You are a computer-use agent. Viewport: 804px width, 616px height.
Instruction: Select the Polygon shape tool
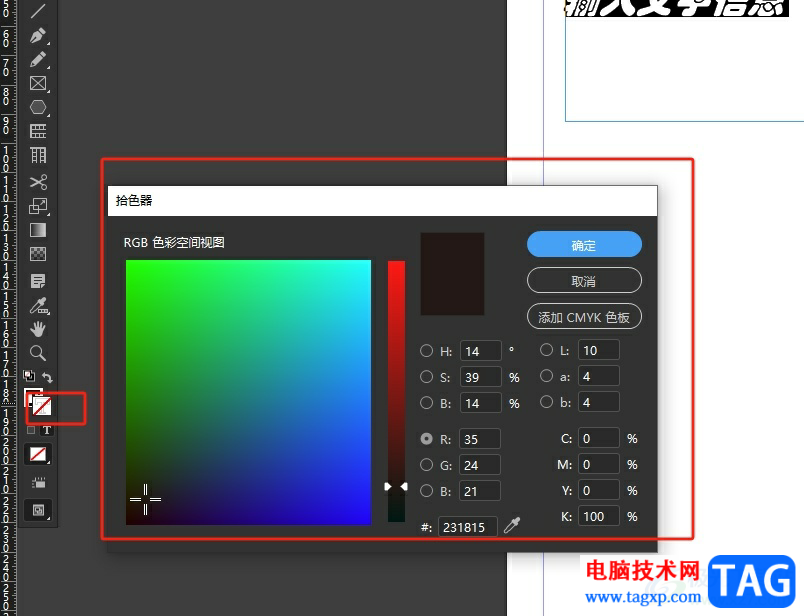coord(38,108)
